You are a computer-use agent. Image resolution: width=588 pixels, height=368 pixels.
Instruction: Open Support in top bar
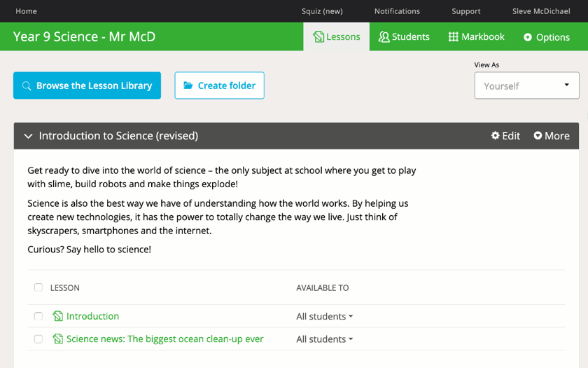[466, 11]
